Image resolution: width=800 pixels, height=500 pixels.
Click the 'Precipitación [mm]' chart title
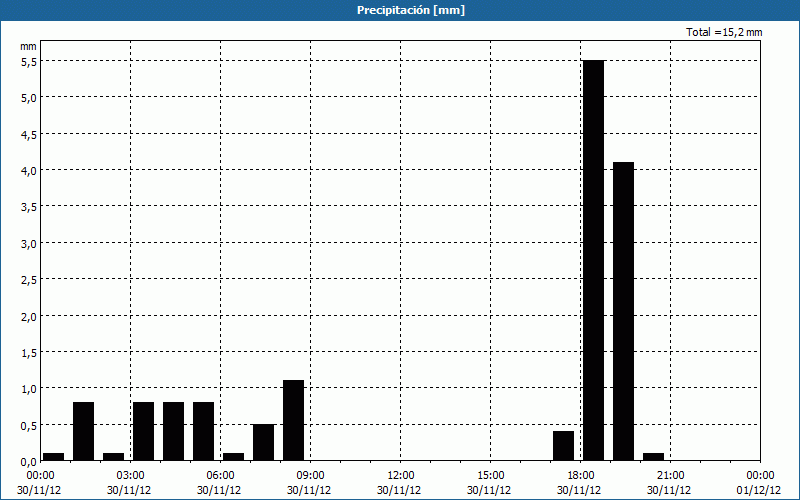coord(411,10)
